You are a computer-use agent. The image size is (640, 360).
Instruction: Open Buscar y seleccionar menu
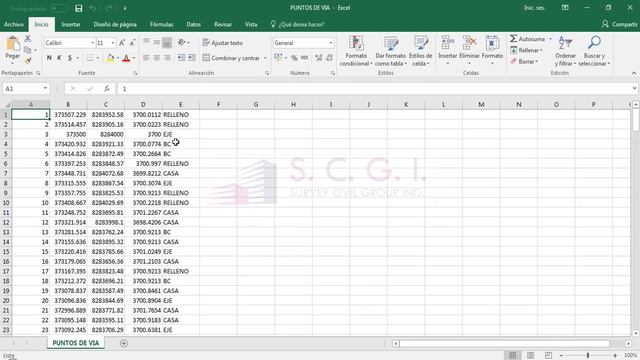594,51
